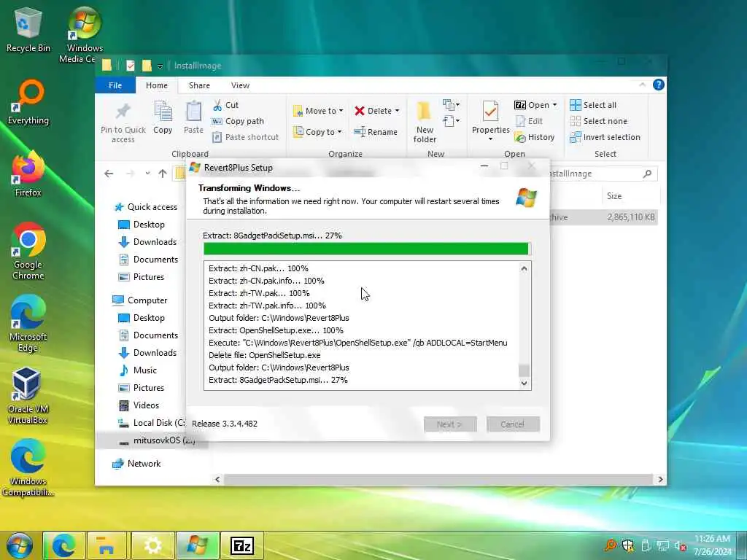The image size is (747, 560).
Task: Click Cancel in Revert8Plus Setup
Action: (x=513, y=424)
